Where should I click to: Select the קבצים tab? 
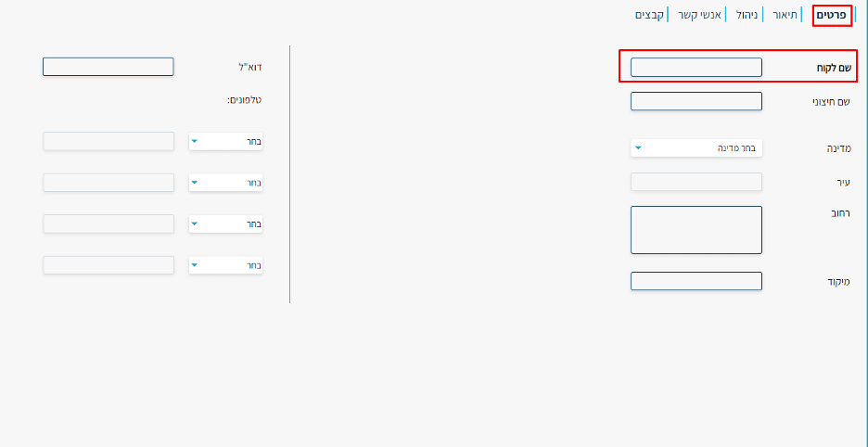coord(649,15)
